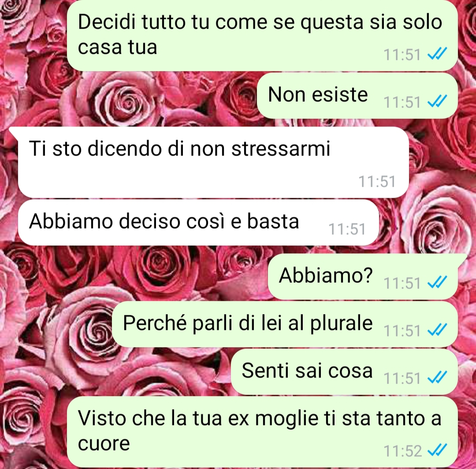Select the 'Ti sto dicendo di non stressarmi' message
This screenshot has height=469, width=476.
213,162
